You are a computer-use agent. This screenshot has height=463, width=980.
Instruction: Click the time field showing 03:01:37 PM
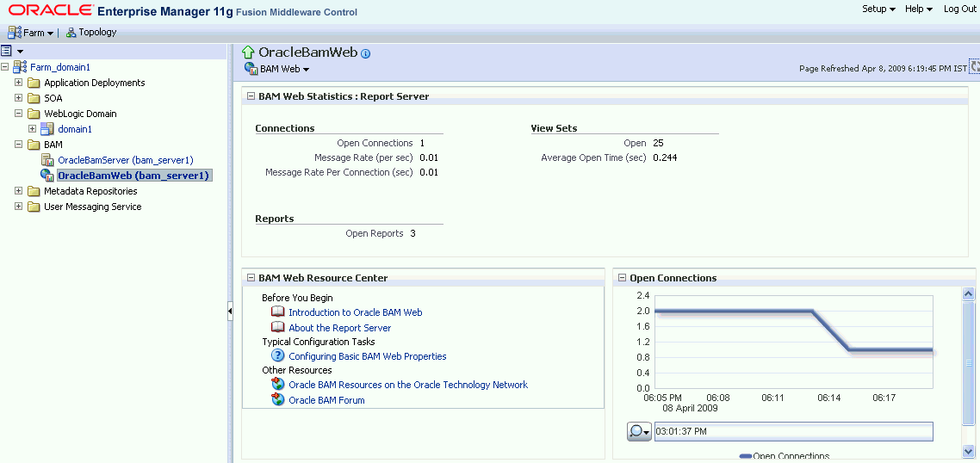(x=794, y=432)
